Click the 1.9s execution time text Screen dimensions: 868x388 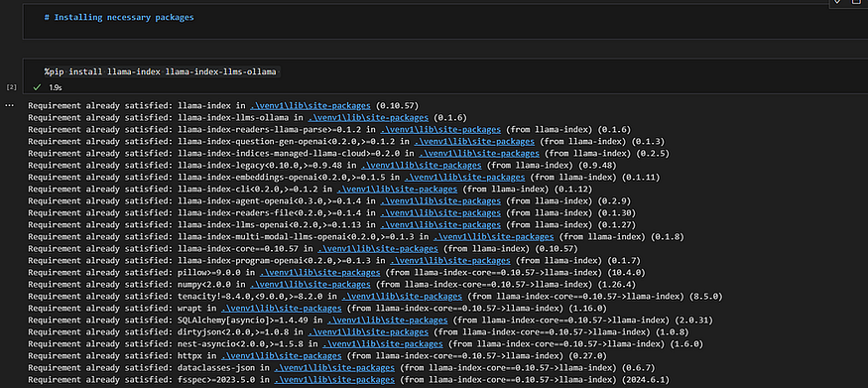55,87
